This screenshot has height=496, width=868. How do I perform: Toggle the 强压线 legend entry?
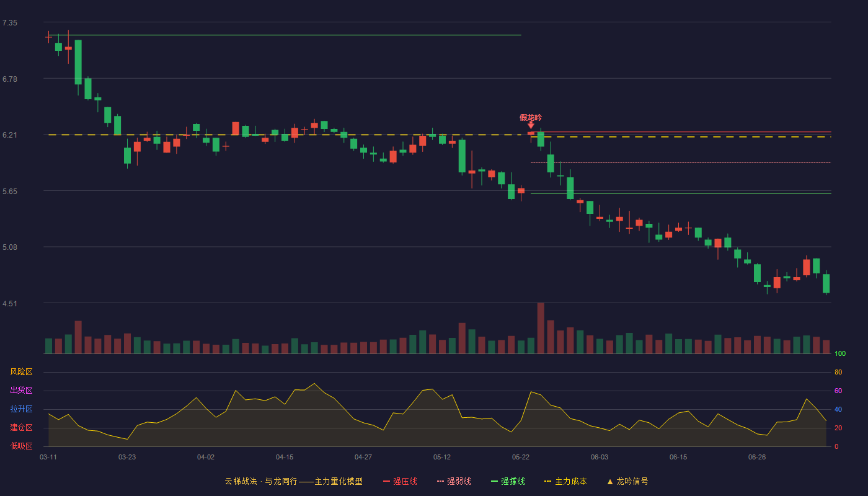(400, 481)
